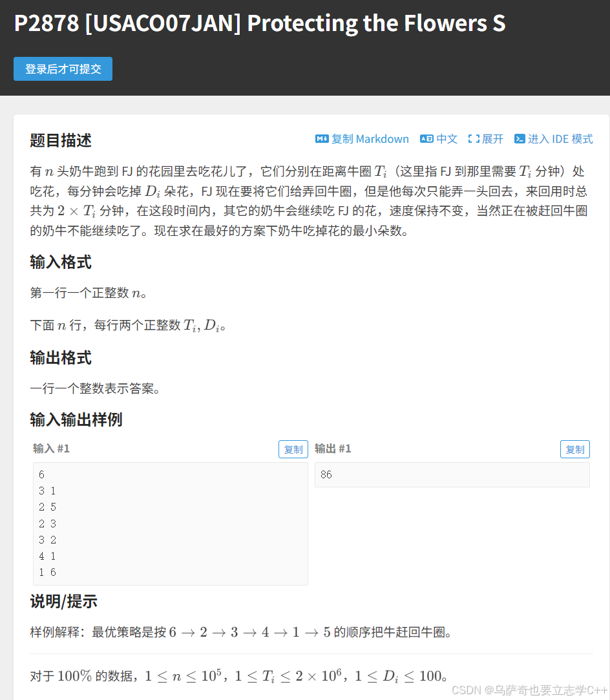This screenshot has height=700, width=610.
Task: Click the 下面 n 行 input description line
Action: [128, 325]
